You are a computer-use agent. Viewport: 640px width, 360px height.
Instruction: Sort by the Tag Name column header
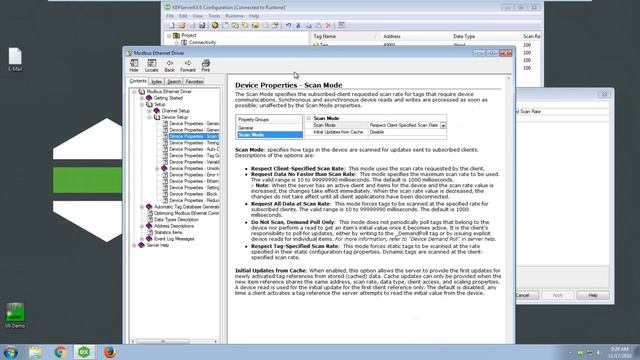[345, 36]
